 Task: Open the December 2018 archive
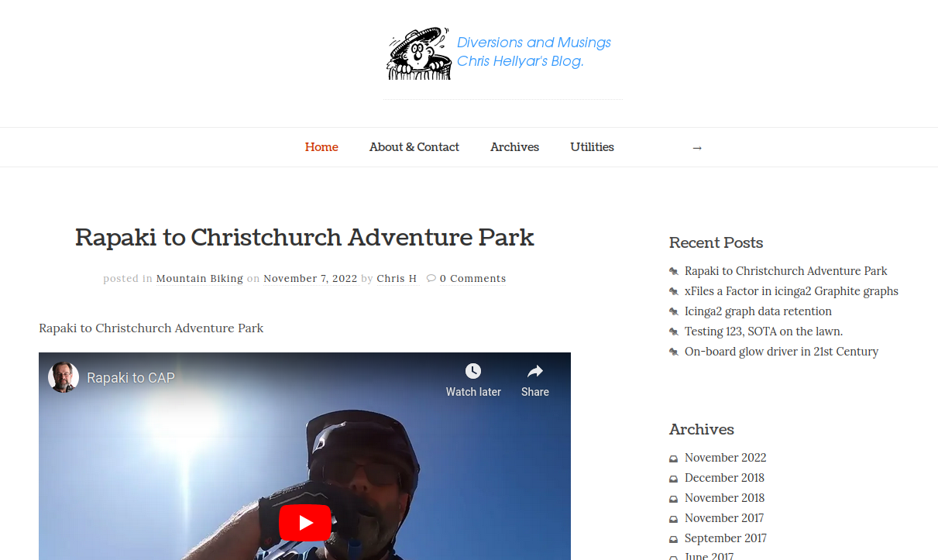[x=724, y=478]
